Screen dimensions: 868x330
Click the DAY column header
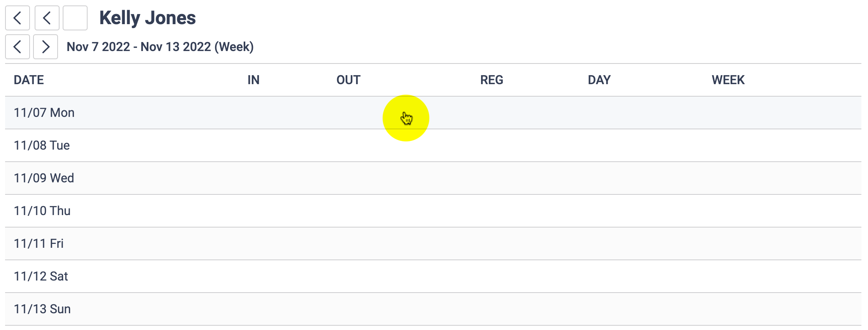[x=599, y=79]
